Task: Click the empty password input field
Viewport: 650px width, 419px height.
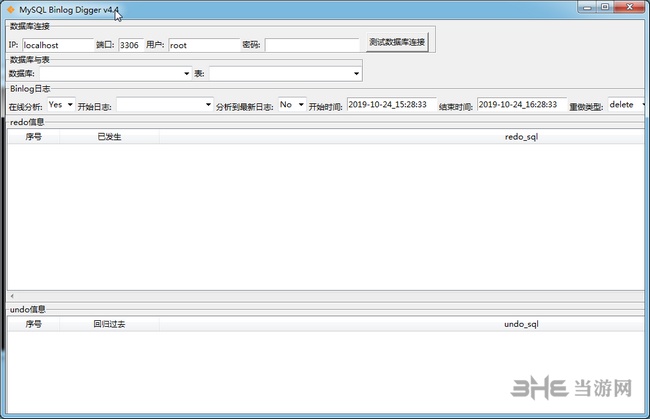Action: tap(312, 45)
